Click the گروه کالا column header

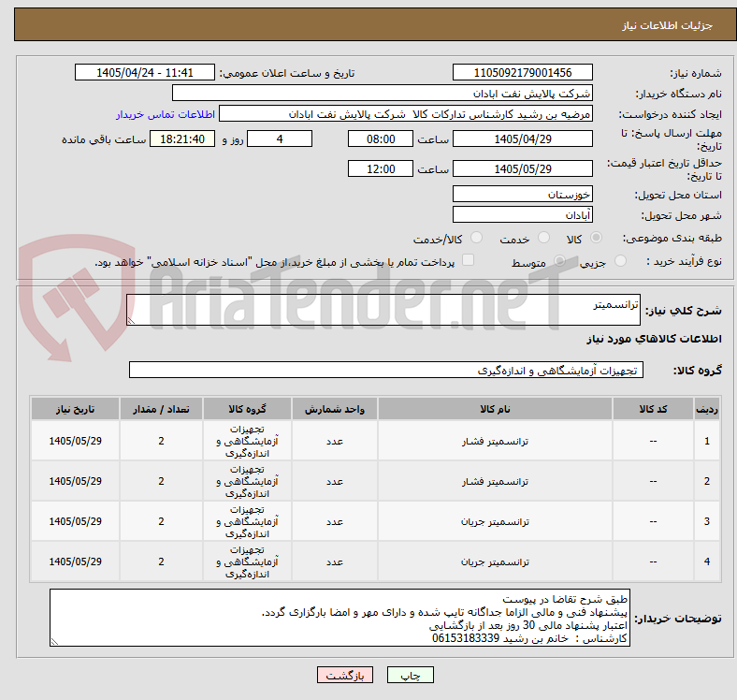247,409
